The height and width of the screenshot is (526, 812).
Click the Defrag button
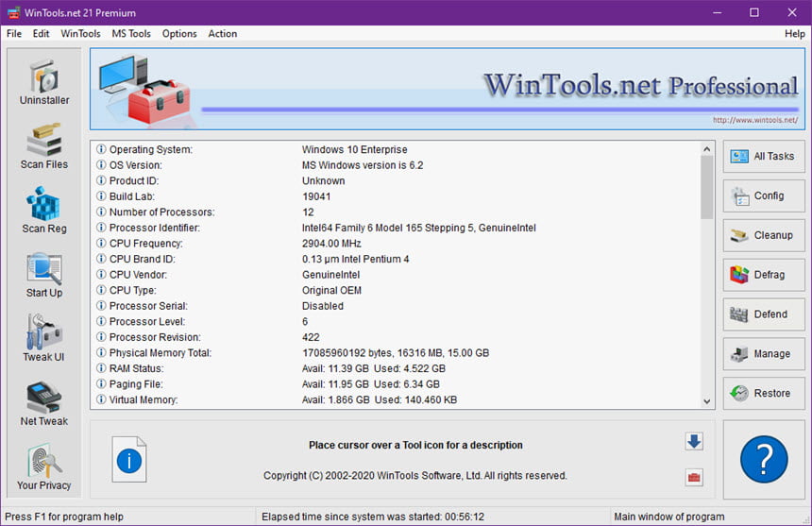[764, 275]
